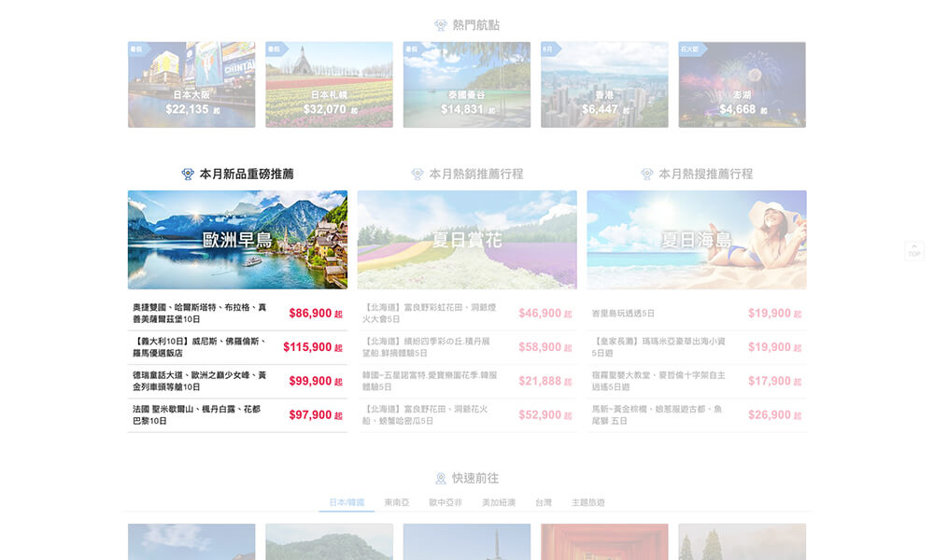Open the 泰國曼谷 $14,831 flight card

[x=466, y=85]
